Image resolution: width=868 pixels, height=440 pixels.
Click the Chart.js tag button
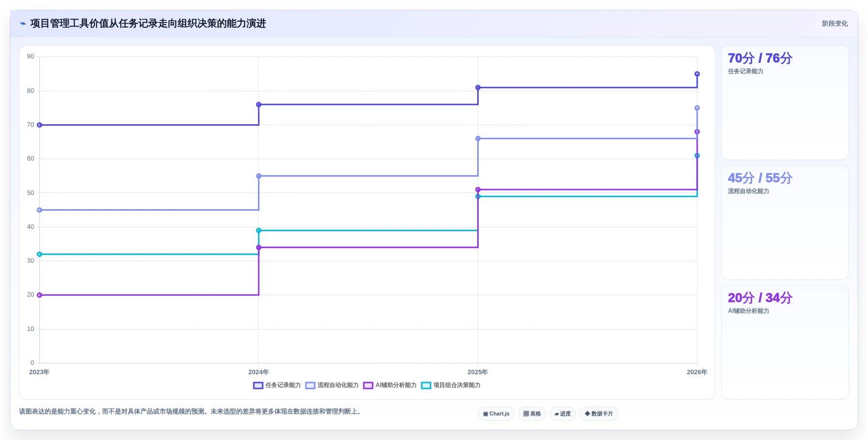[x=496, y=413]
